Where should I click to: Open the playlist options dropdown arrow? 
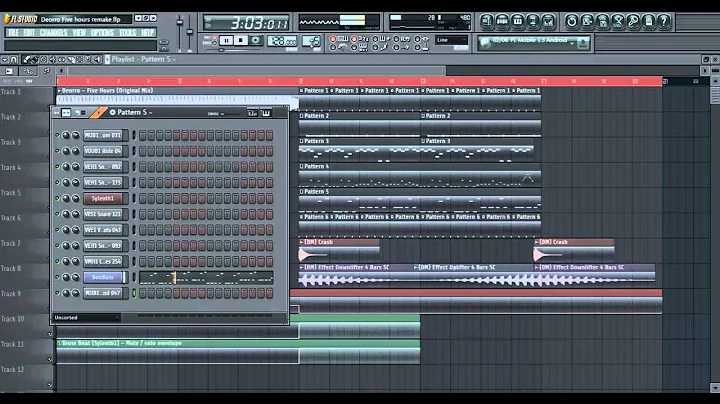(5, 59)
